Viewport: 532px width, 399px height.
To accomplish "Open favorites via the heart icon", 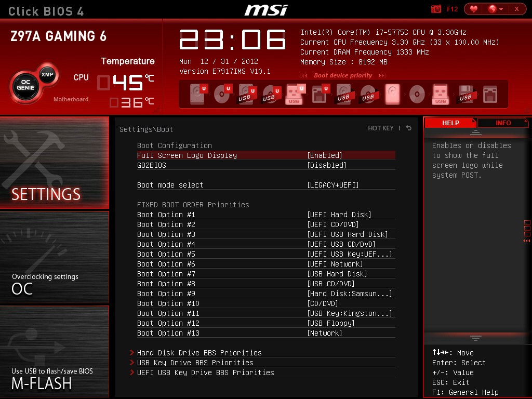I will tap(474, 9).
